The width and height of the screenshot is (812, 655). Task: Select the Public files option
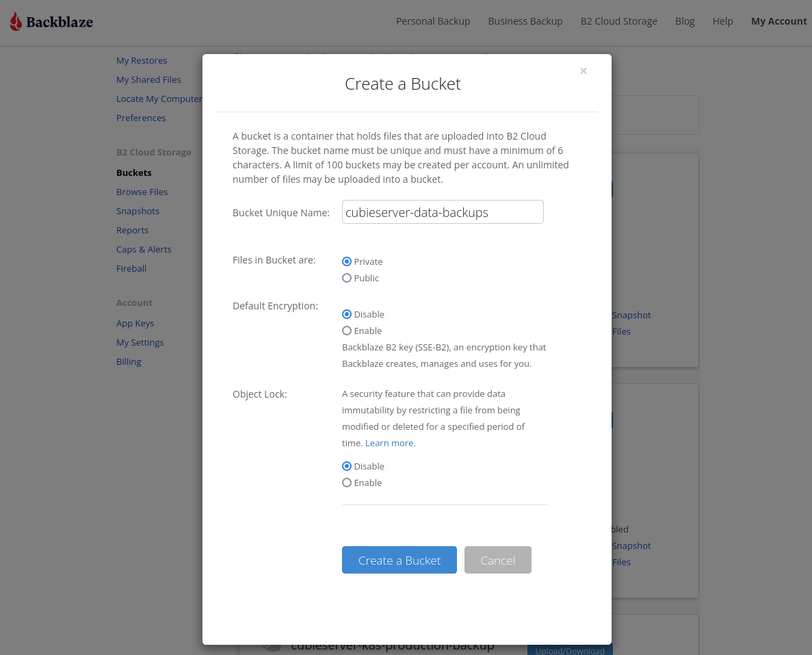pos(347,278)
